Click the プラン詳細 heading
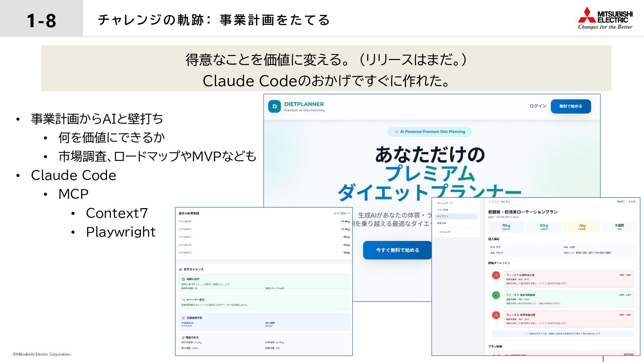 (x=495, y=347)
